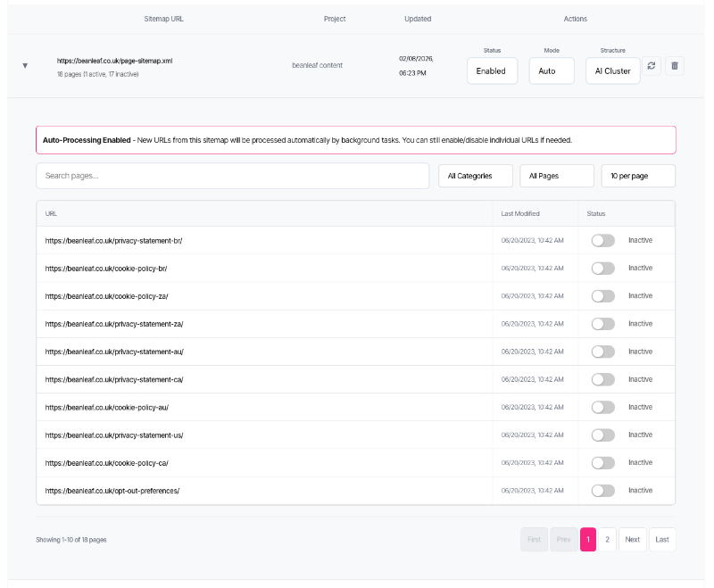Click the cookie-policy-br URL text
The image size is (714, 588).
pos(105,269)
